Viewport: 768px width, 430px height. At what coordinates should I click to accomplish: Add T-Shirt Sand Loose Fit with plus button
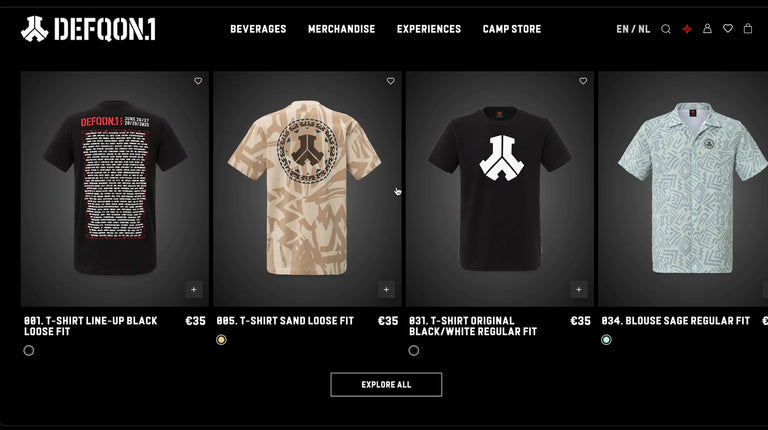coord(386,289)
